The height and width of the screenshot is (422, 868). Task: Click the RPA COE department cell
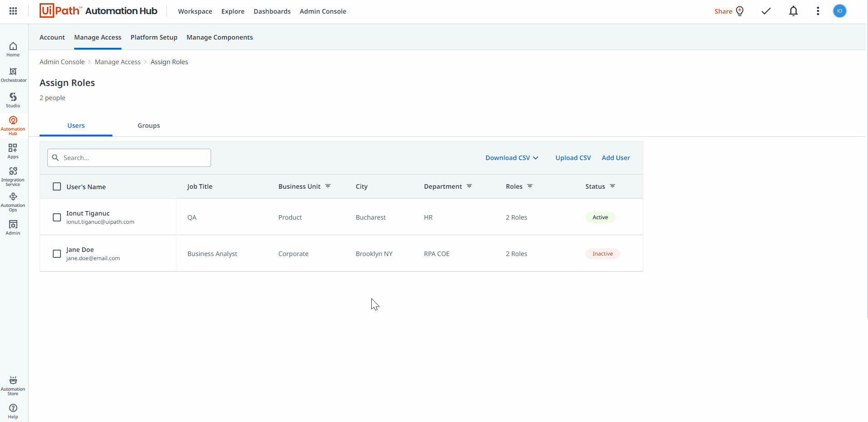pos(437,254)
